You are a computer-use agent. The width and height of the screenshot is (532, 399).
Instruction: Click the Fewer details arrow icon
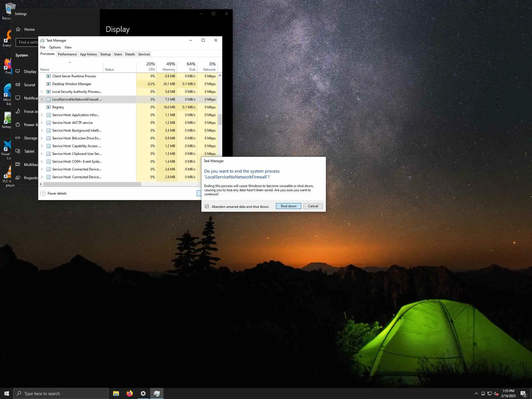pyautogui.click(x=43, y=193)
